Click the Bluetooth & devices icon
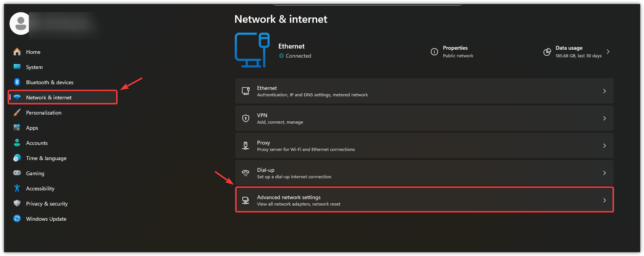 pos(17,82)
